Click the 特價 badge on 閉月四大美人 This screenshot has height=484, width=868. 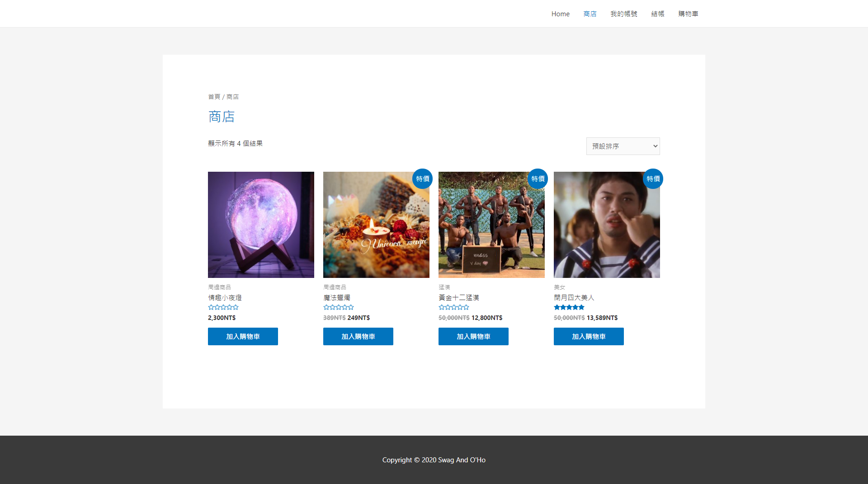[x=653, y=179]
